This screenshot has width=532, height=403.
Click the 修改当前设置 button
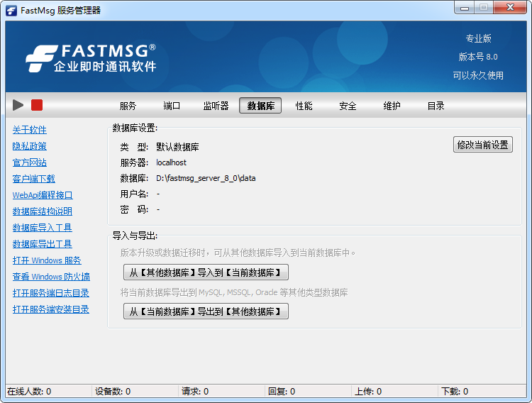[483, 145]
